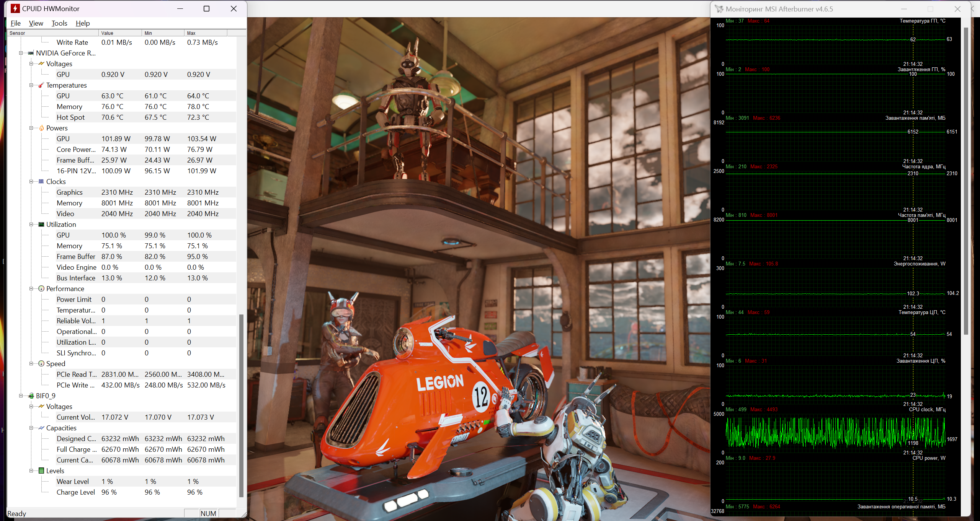The width and height of the screenshot is (980, 521).
Task: Click the Utilization chip icon
Action: [x=41, y=225]
